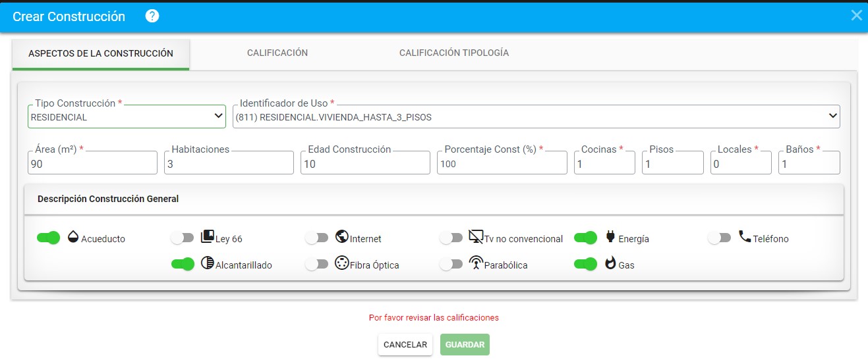Enable Tv no convencional switch
This screenshot has width=868, height=362.
[451, 238]
